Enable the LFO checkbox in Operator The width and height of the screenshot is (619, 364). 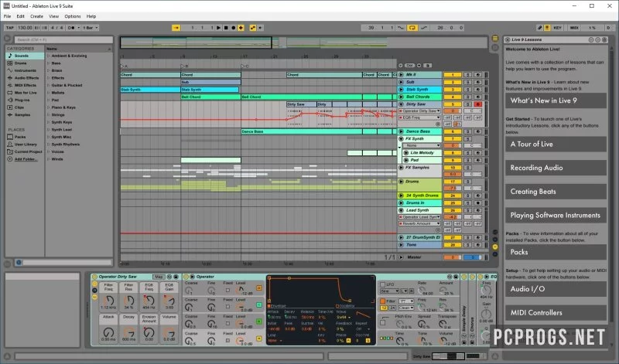pos(382,284)
